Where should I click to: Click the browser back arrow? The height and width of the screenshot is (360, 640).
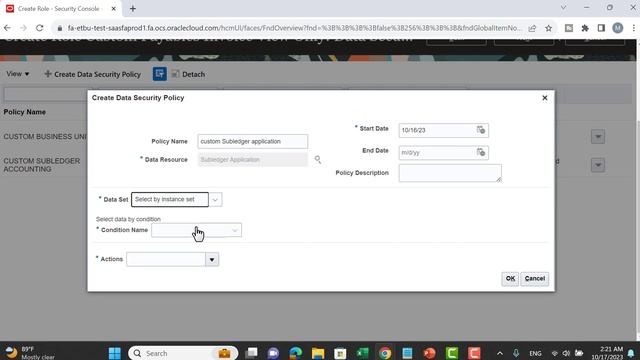[7, 28]
